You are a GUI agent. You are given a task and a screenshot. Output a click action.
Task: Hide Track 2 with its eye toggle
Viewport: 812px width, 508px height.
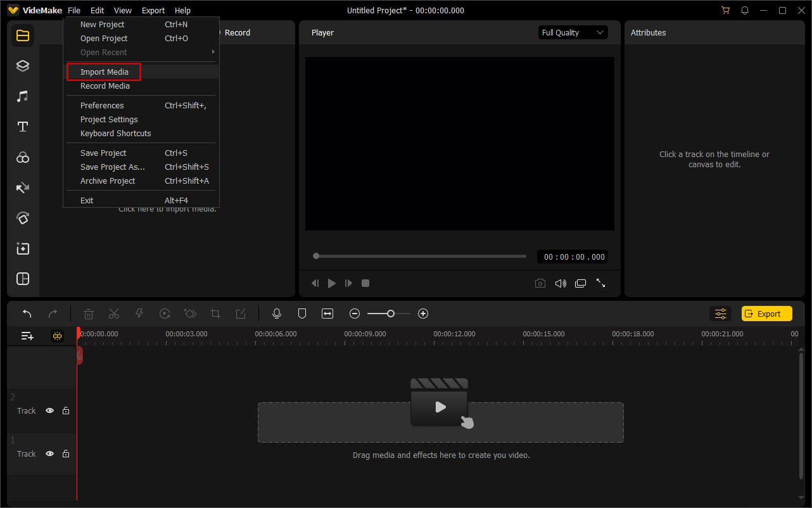click(x=49, y=410)
